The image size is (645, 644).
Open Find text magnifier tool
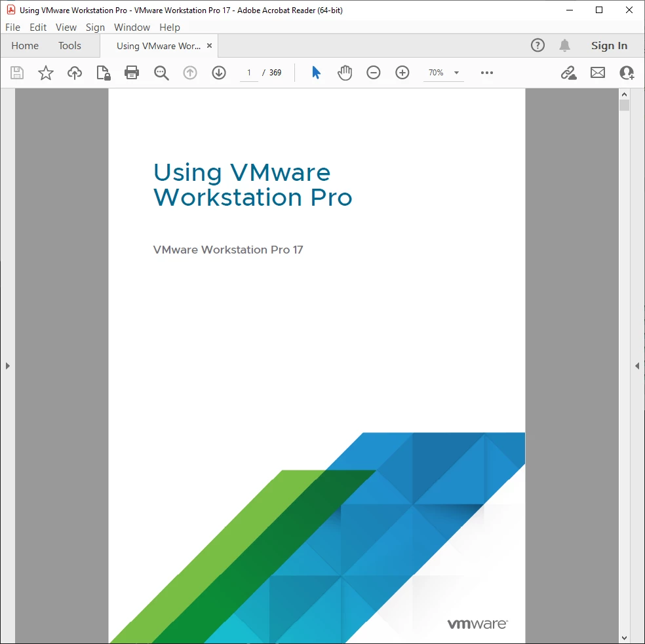pos(161,73)
